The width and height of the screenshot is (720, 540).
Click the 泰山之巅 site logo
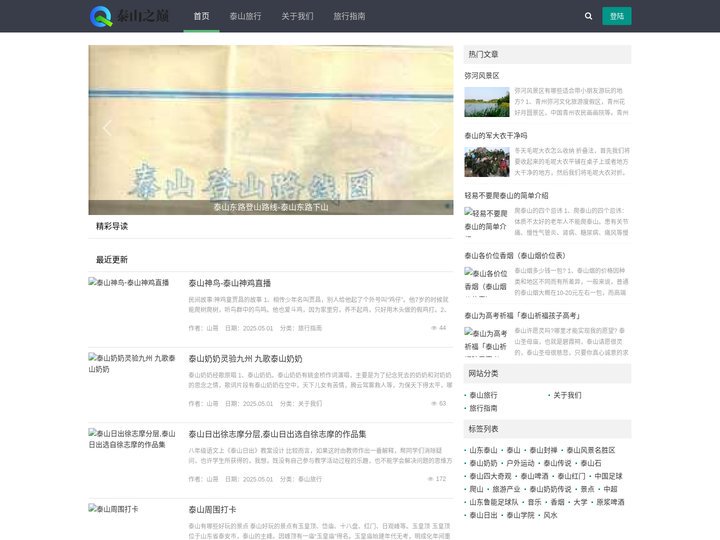coord(129,16)
